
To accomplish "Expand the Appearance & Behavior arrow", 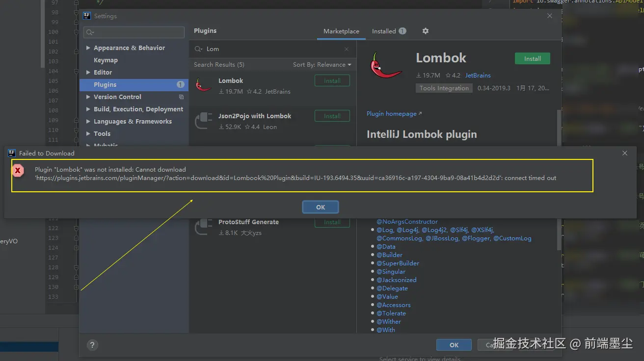I will coord(88,48).
